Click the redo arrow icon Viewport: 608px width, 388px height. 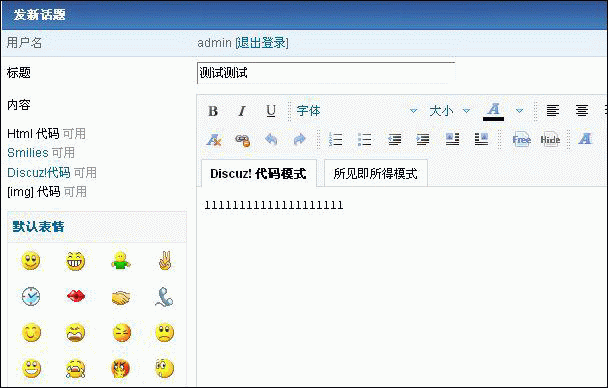[300, 139]
